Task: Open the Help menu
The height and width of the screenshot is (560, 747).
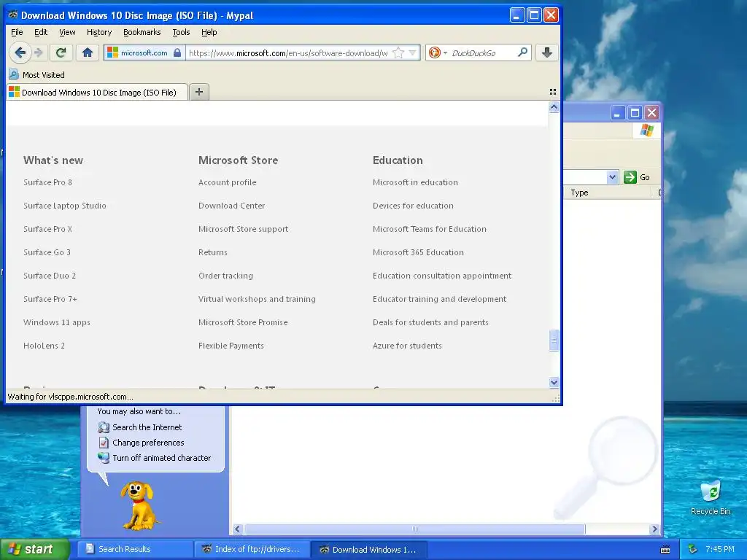Action: click(209, 32)
